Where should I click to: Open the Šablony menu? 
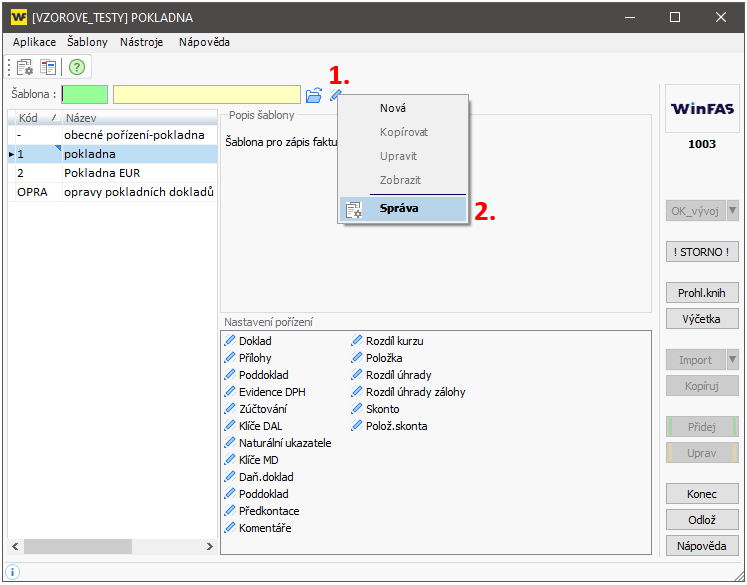87,42
